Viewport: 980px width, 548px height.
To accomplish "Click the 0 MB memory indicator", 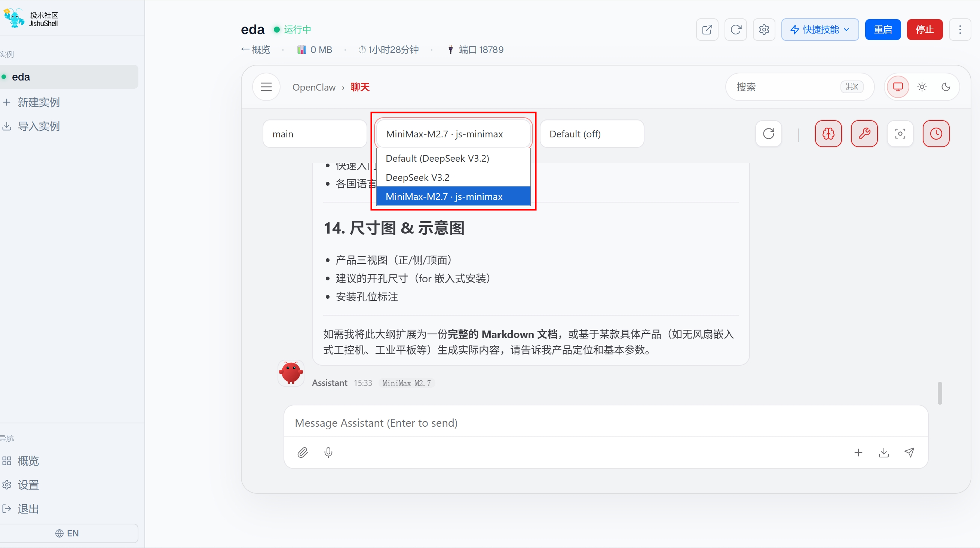I will click(x=315, y=49).
